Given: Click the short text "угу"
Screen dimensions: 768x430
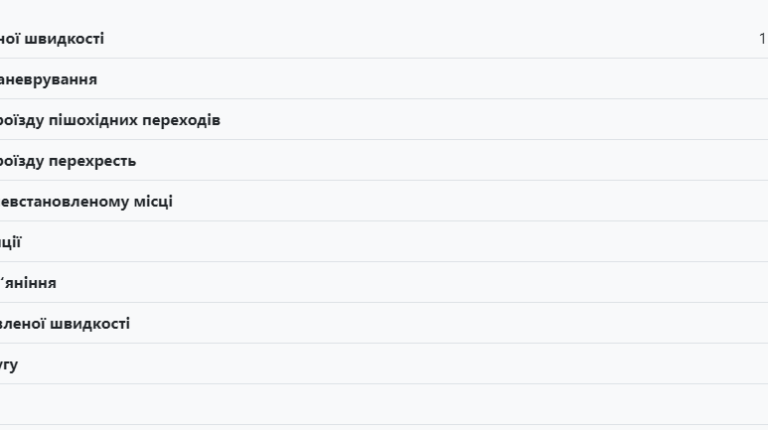Looking at the screenshot, I should 9,365.
